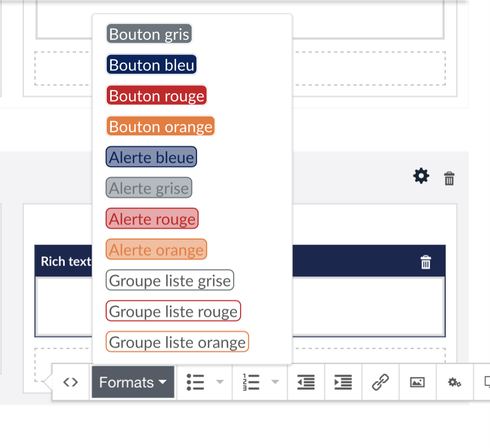Open the source code editor icon
This screenshot has height=448, width=490.
(x=71, y=382)
